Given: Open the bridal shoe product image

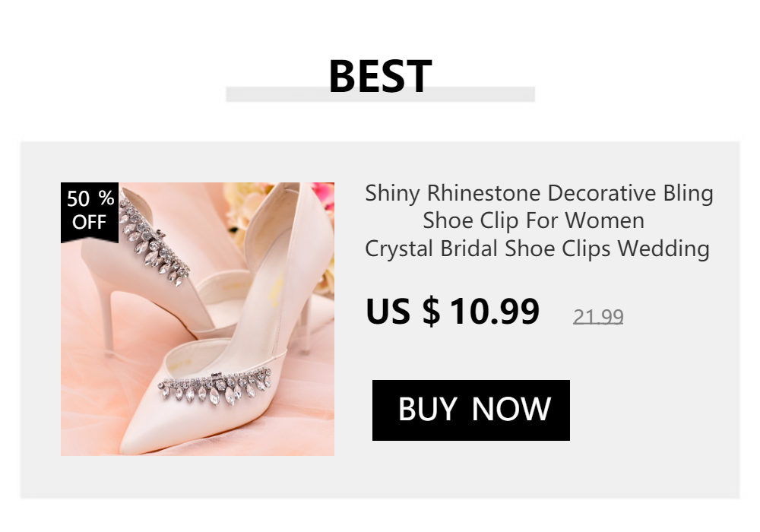Looking at the screenshot, I should [198, 318].
